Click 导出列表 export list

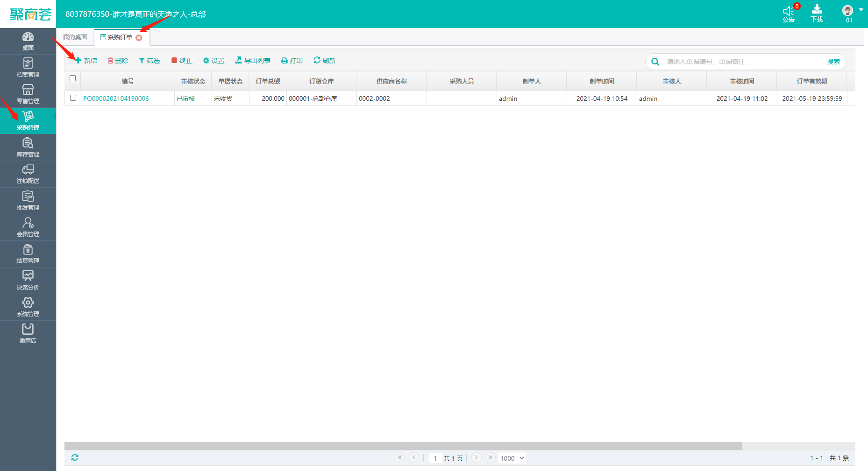point(253,61)
